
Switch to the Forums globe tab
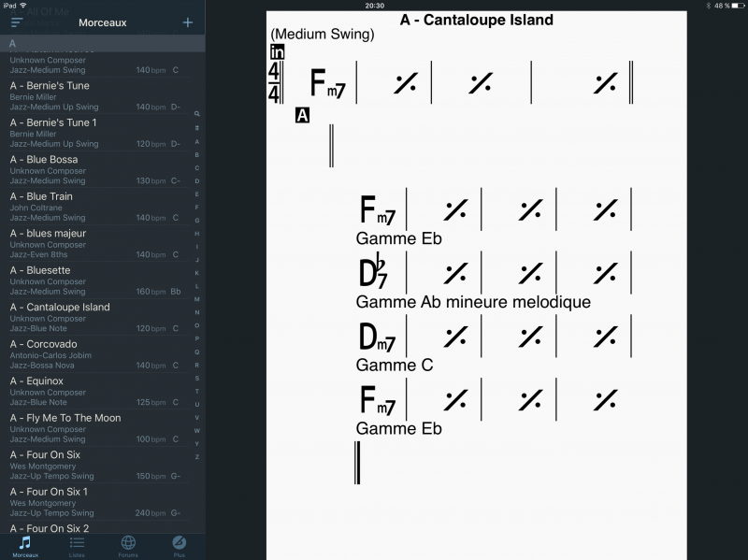(x=128, y=545)
